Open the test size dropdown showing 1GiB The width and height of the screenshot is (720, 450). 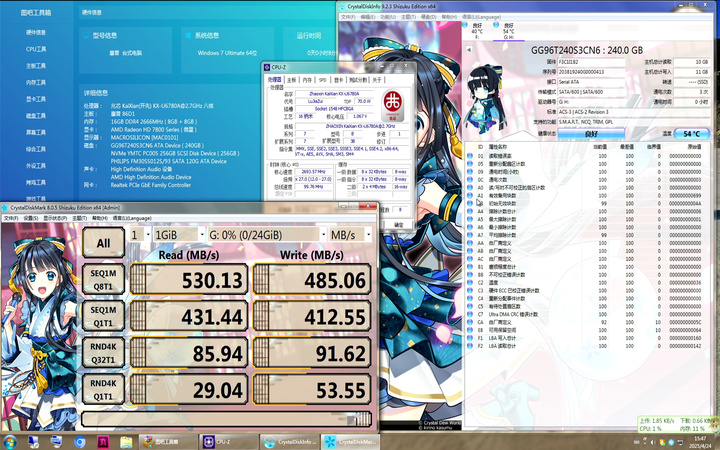(x=180, y=235)
